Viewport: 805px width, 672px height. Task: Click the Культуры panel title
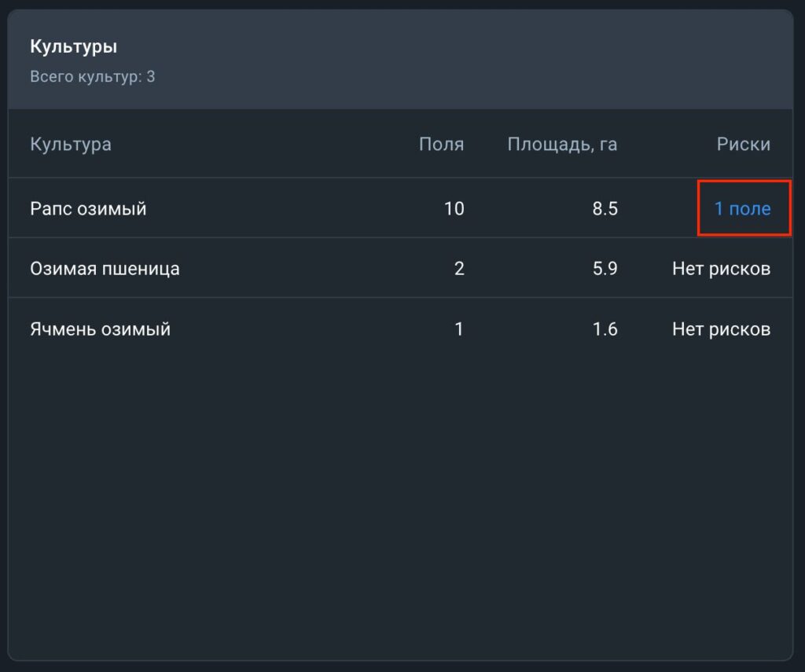[x=73, y=47]
